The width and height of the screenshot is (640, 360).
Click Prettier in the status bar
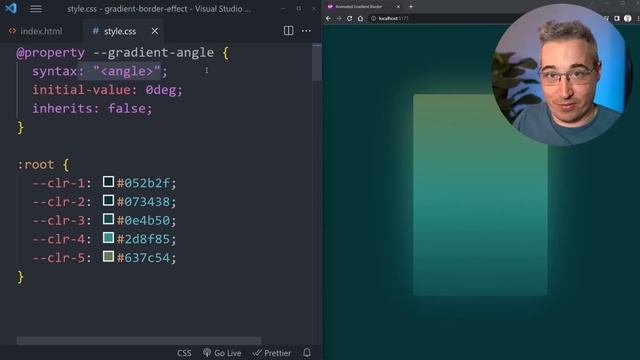click(x=272, y=353)
